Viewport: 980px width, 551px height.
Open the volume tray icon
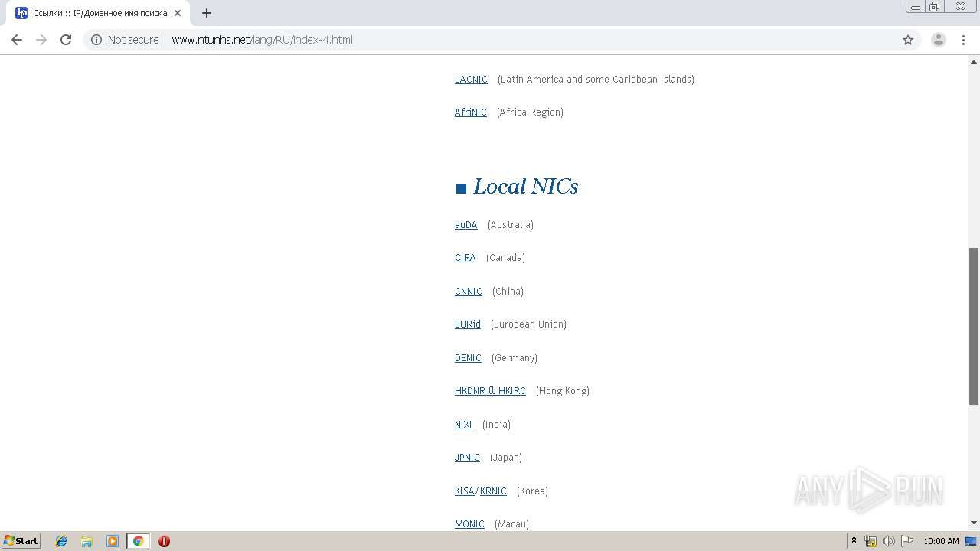[x=888, y=541]
